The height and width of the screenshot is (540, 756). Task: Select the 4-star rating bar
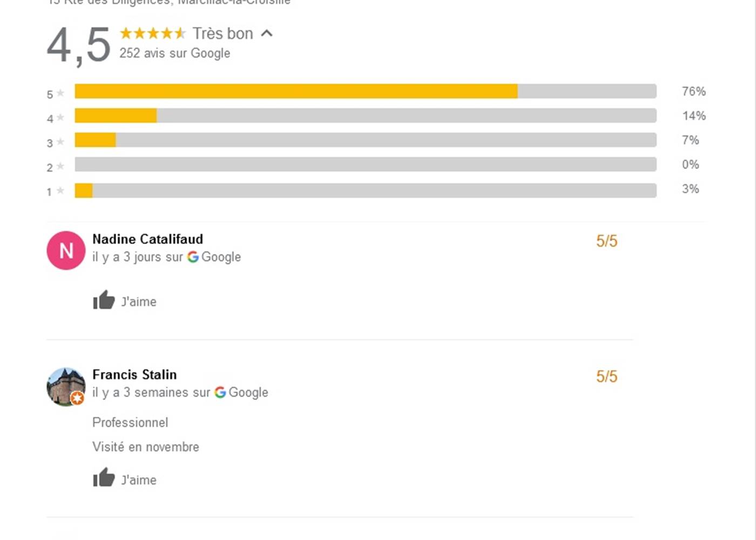(x=365, y=116)
